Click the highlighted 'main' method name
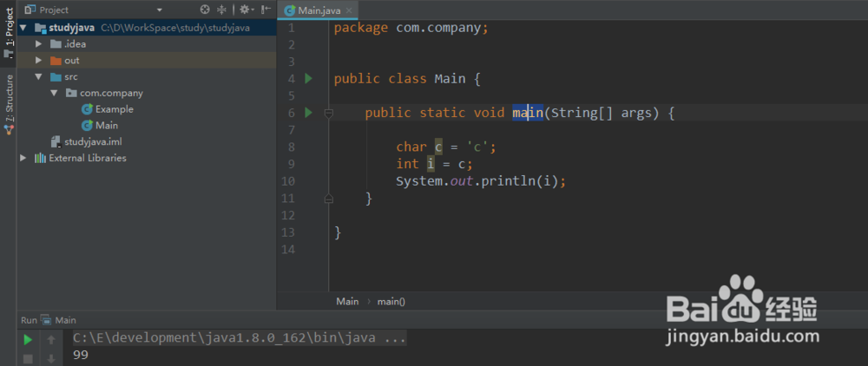This screenshot has width=868, height=366. tap(528, 113)
